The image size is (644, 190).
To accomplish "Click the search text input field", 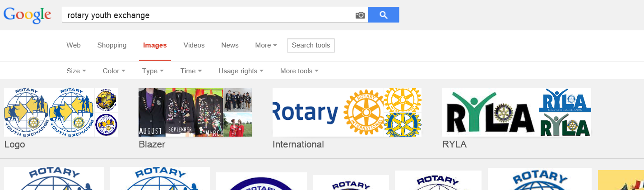I will pos(208,15).
